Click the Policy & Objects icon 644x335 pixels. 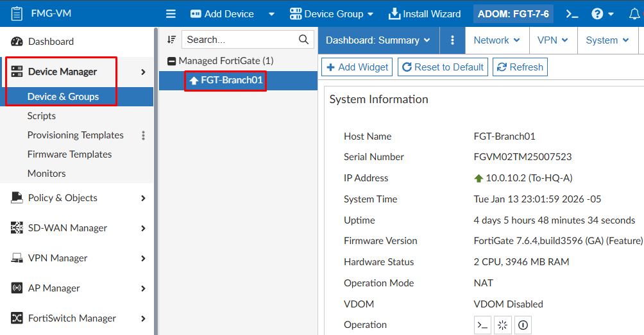[17, 198]
